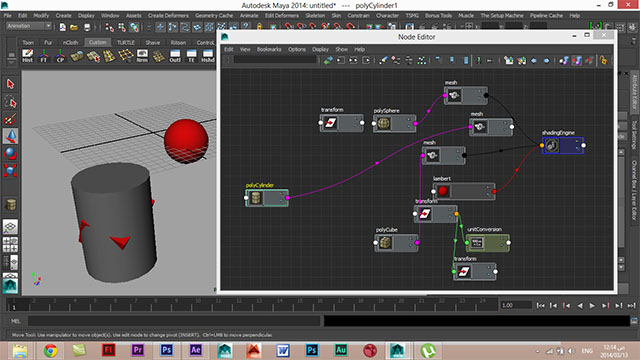Switch to single perspective view layout
Image resolution: width=640 pixels, height=360 pixels.
click(x=10, y=227)
